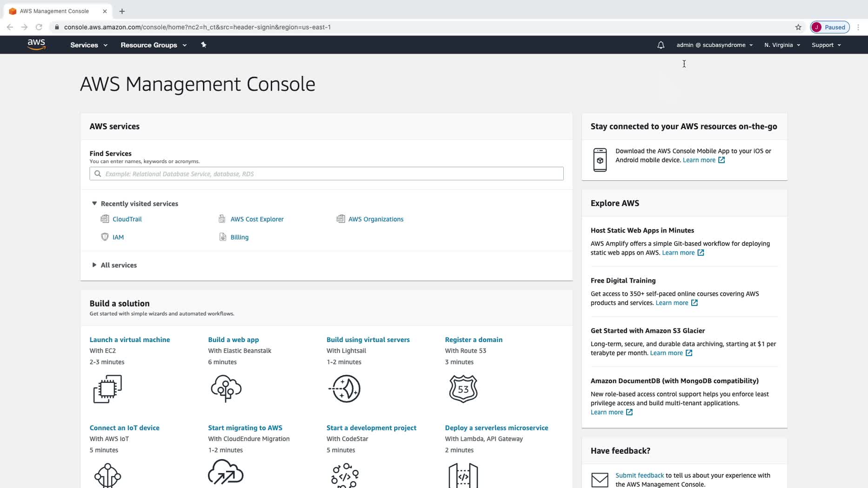Open the Support dropdown menu

826,45
